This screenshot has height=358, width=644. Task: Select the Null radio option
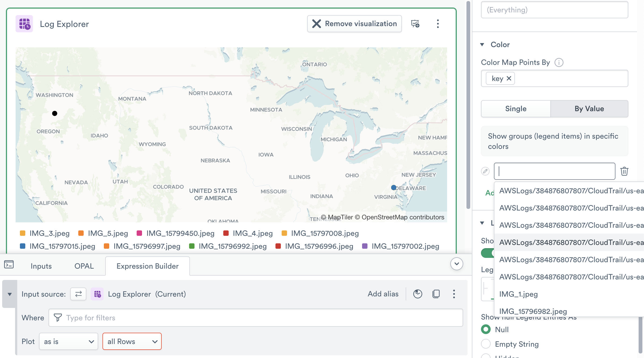(486, 329)
